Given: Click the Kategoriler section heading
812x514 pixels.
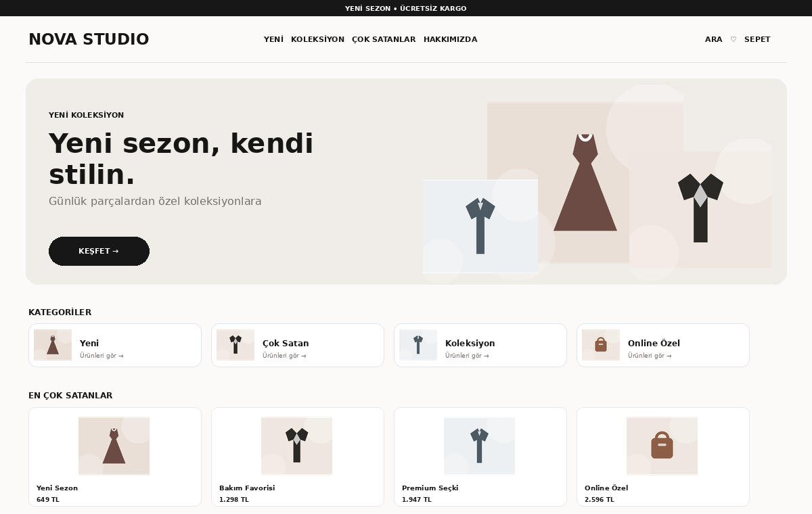Looking at the screenshot, I should pos(60,312).
